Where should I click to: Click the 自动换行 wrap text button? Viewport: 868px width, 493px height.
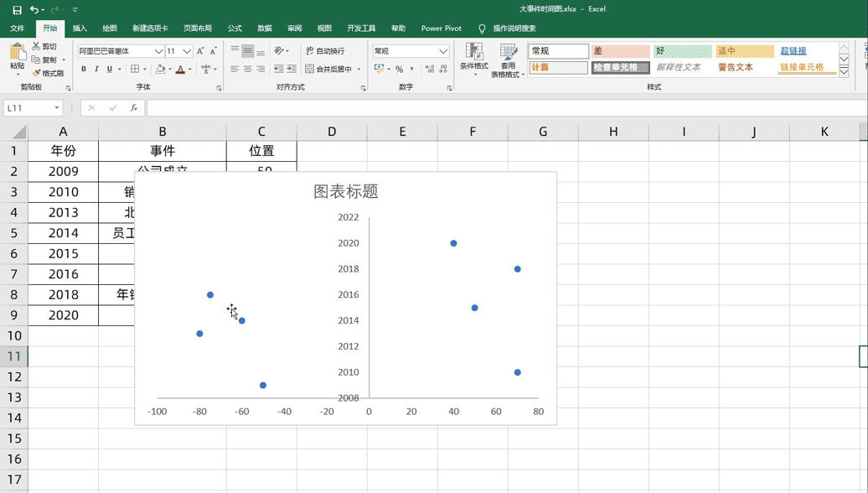(x=325, y=51)
